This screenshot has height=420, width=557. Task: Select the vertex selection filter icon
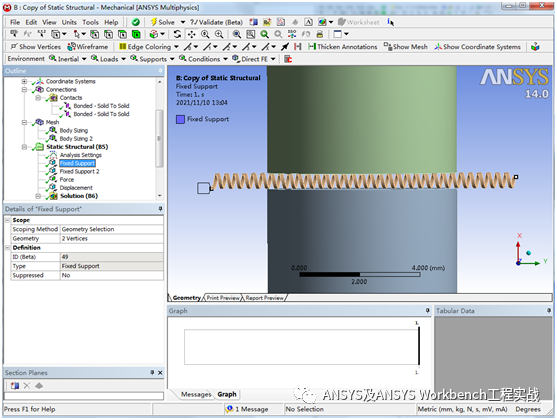pyautogui.click(x=94, y=34)
